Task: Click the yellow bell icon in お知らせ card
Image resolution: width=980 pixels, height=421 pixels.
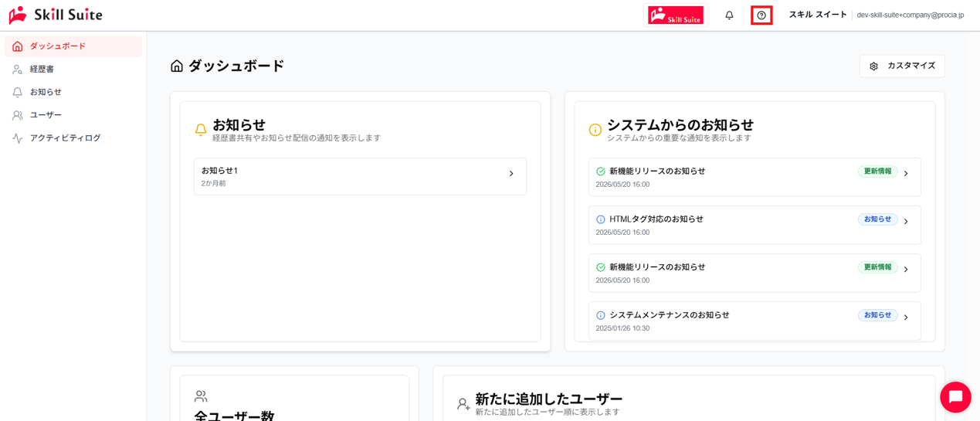Action: 201,130
